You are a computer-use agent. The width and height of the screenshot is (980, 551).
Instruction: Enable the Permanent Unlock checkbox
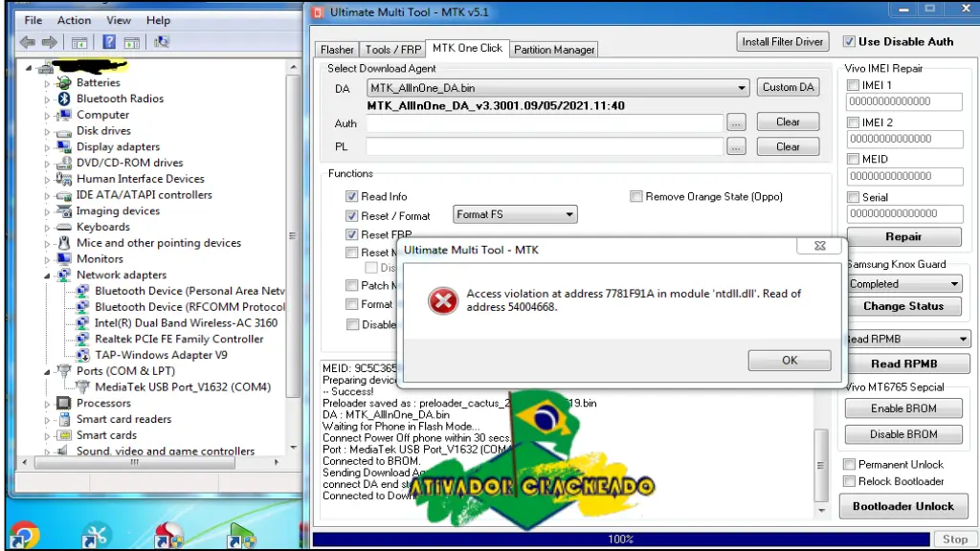[849, 464]
